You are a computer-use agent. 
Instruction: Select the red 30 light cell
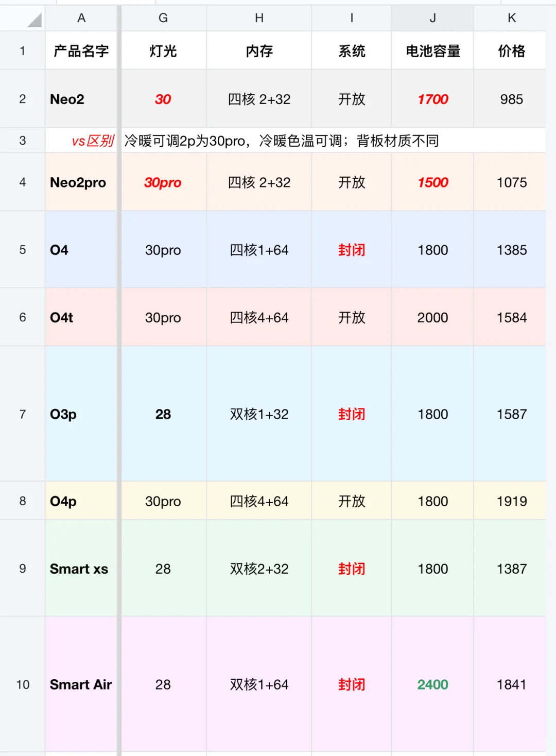(x=163, y=99)
